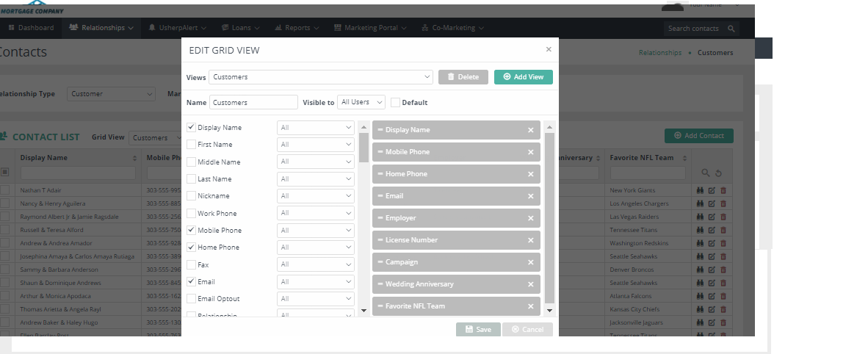Open the Marketing Portal menu

coord(370,28)
